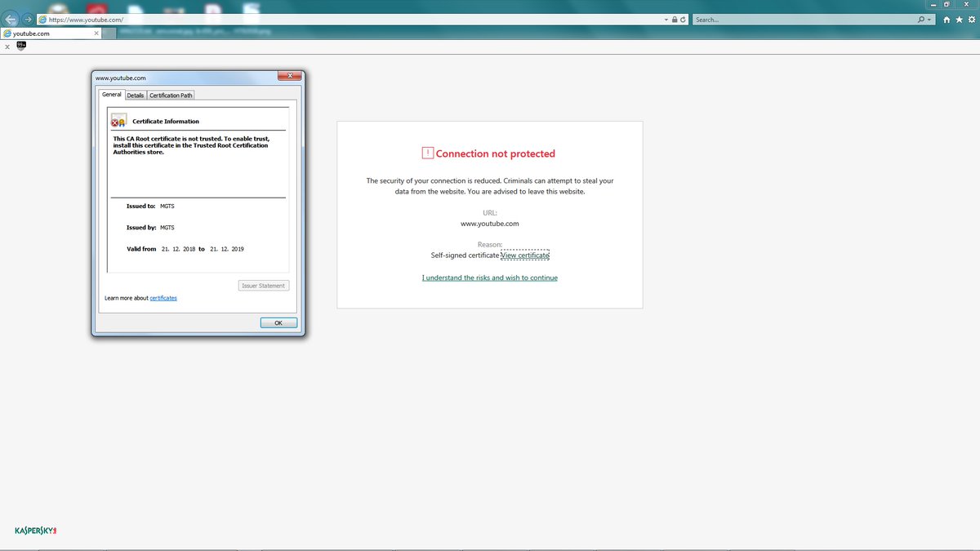This screenshot has width=980, height=551.
Task: Close the Internet Explorer window
Action: tap(967, 4)
